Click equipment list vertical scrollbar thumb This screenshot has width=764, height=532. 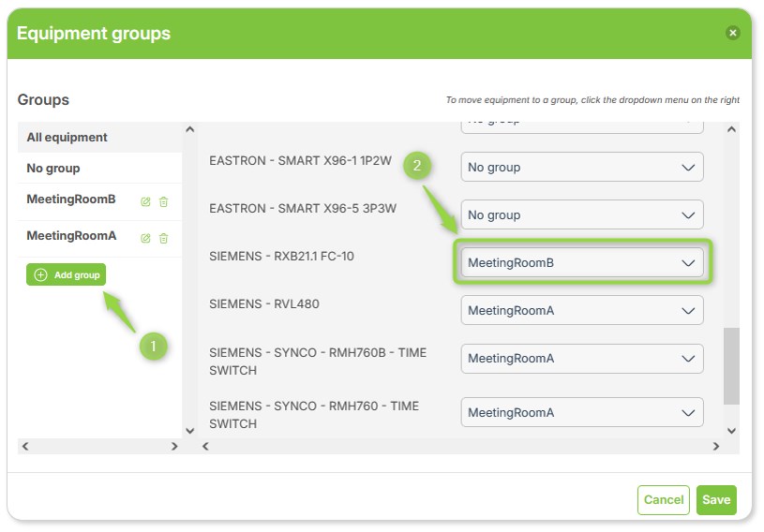[731, 366]
